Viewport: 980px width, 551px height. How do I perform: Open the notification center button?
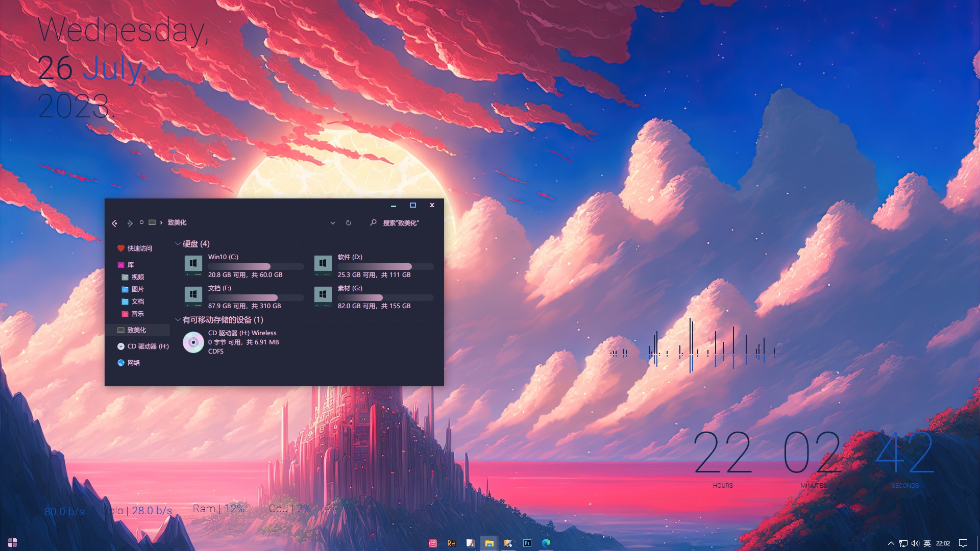point(963,543)
